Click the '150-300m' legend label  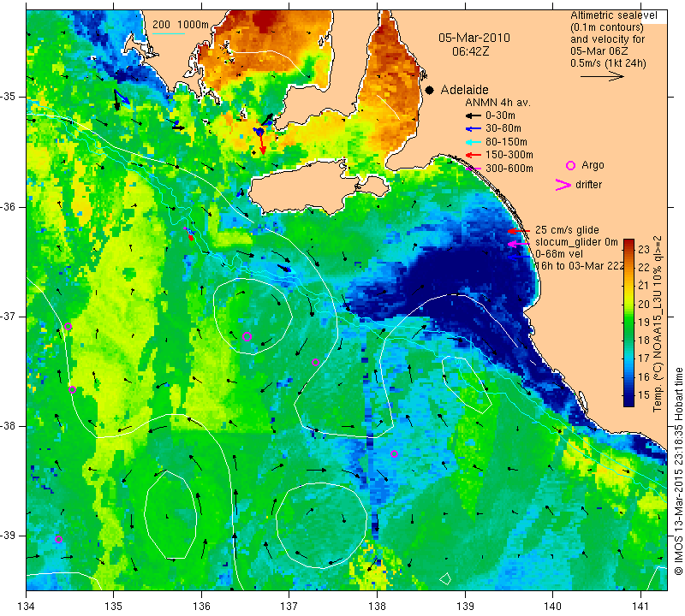[x=509, y=155]
